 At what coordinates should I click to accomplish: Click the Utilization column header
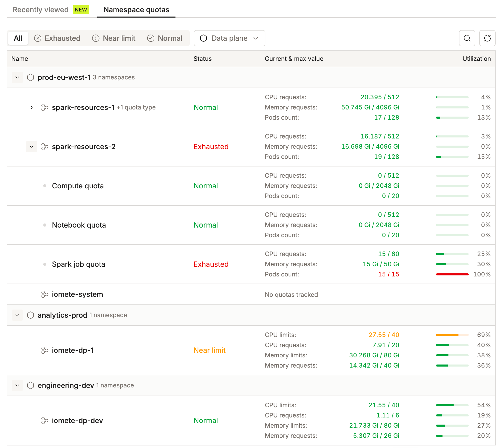pos(477,59)
